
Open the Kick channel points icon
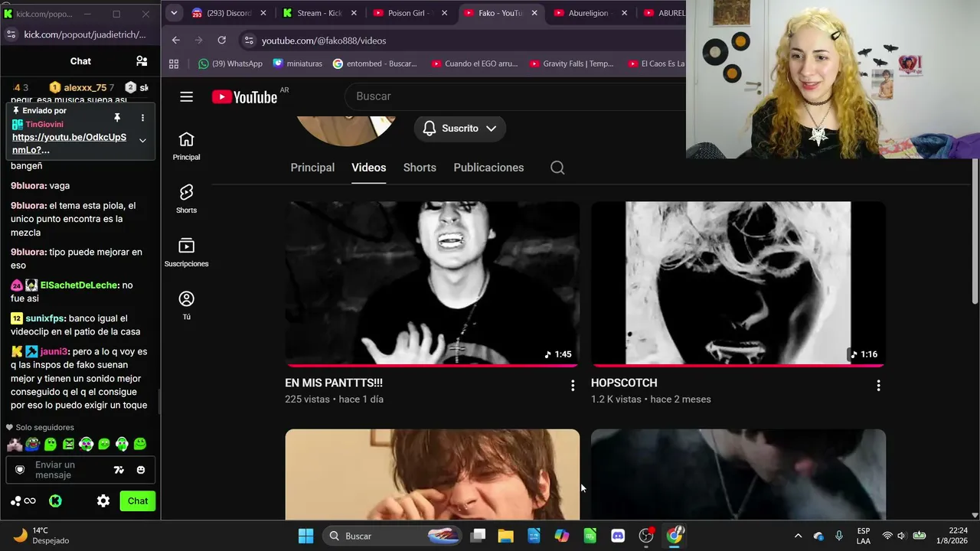(23, 501)
